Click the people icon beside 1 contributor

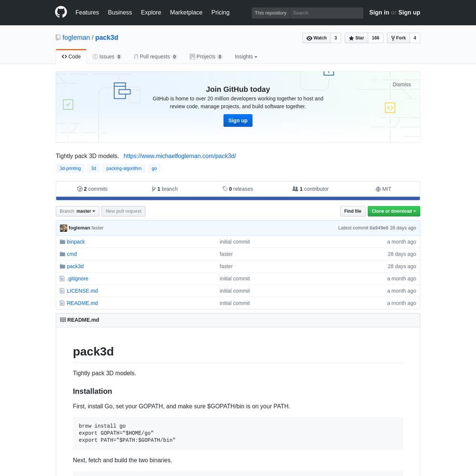[295, 189]
